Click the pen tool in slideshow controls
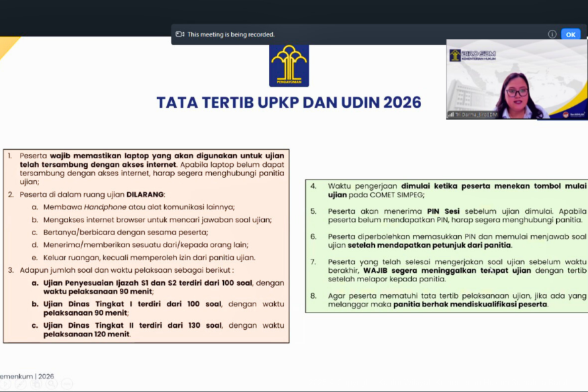The image size is (588, 392). click(19, 384)
